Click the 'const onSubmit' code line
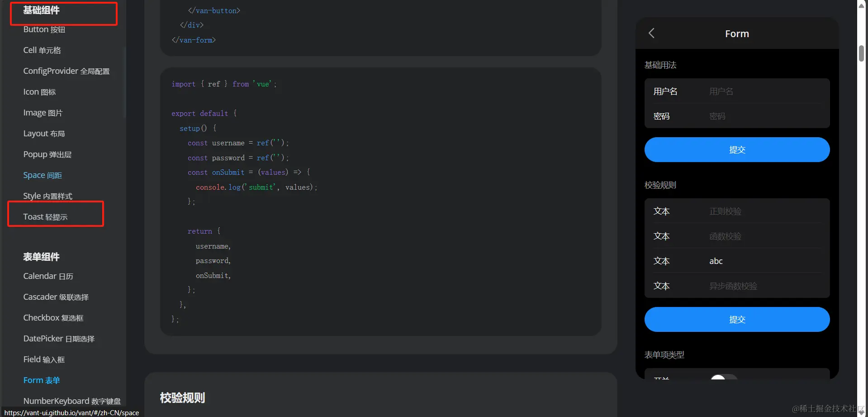The width and height of the screenshot is (868, 417). pos(249,173)
